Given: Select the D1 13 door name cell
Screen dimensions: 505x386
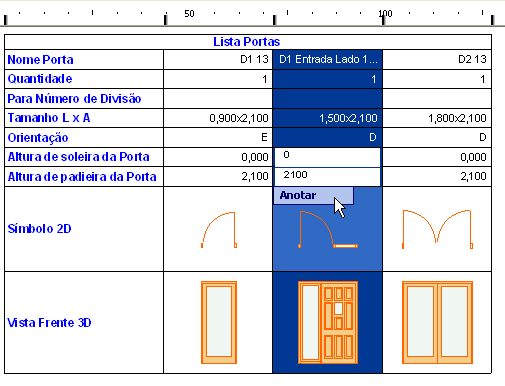Looking at the screenshot, I should (x=218, y=60).
